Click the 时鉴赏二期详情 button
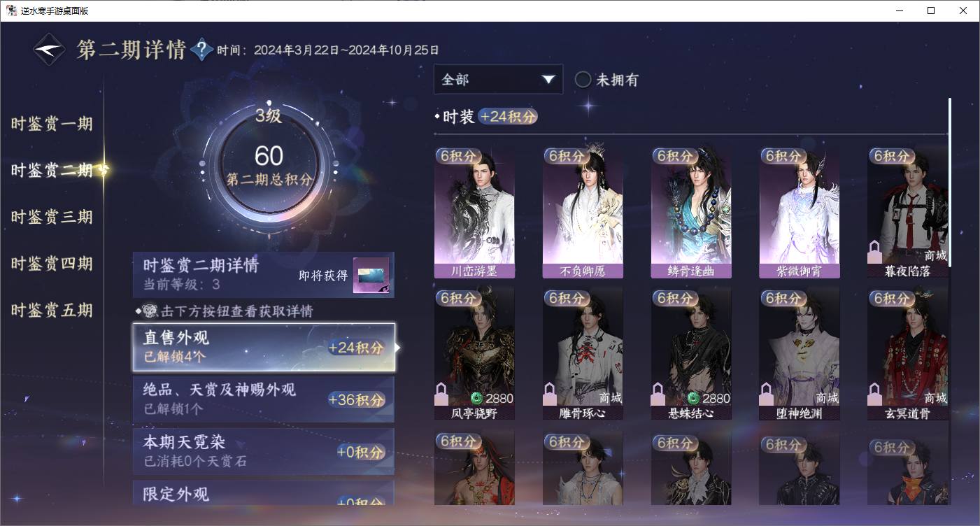The height and width of the screenshot is (526, 980). coord(264,275)
